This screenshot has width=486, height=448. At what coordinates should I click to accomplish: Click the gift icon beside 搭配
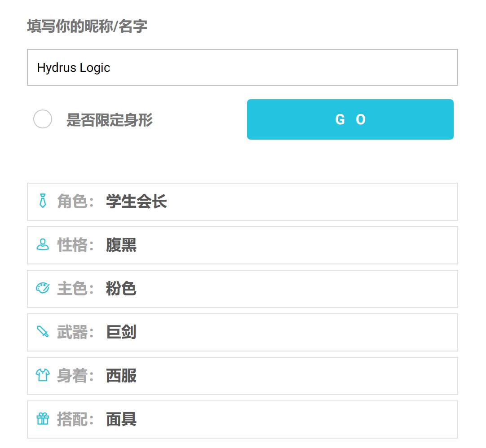43,419
